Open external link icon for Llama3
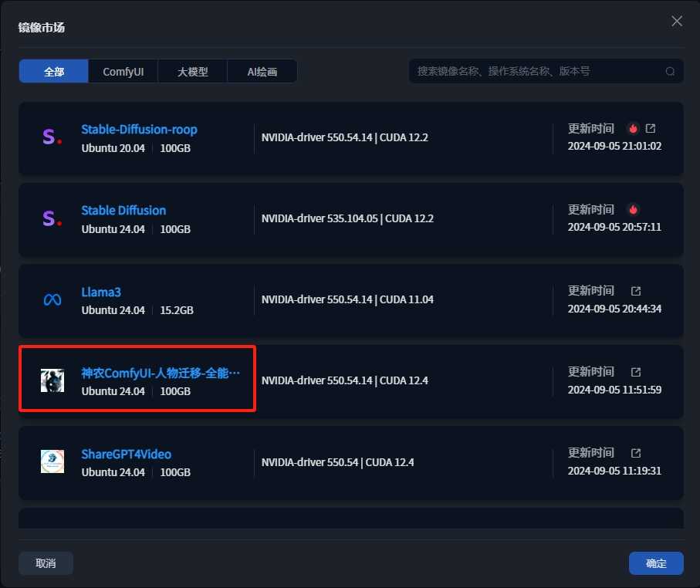The height and width of the screenshot is (588, 700). point(636,291)
